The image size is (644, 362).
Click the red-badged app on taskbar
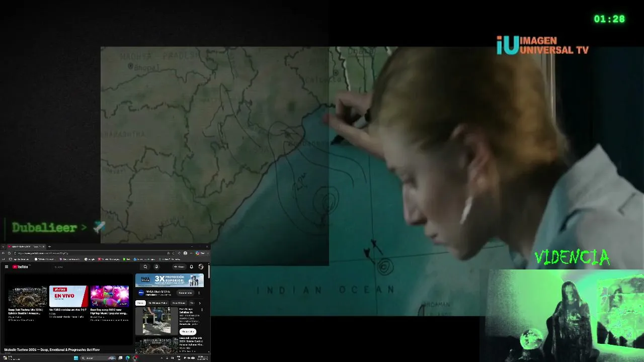[134, 358]
